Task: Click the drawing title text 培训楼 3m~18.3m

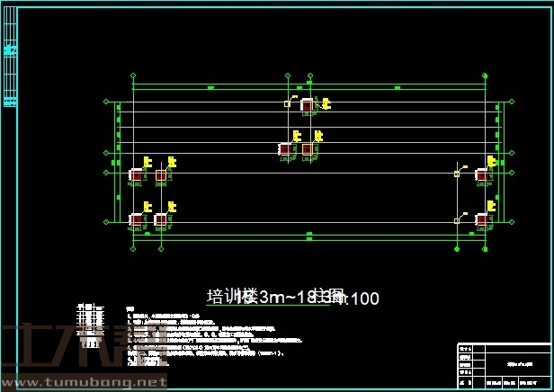Action: coord(261,296)
